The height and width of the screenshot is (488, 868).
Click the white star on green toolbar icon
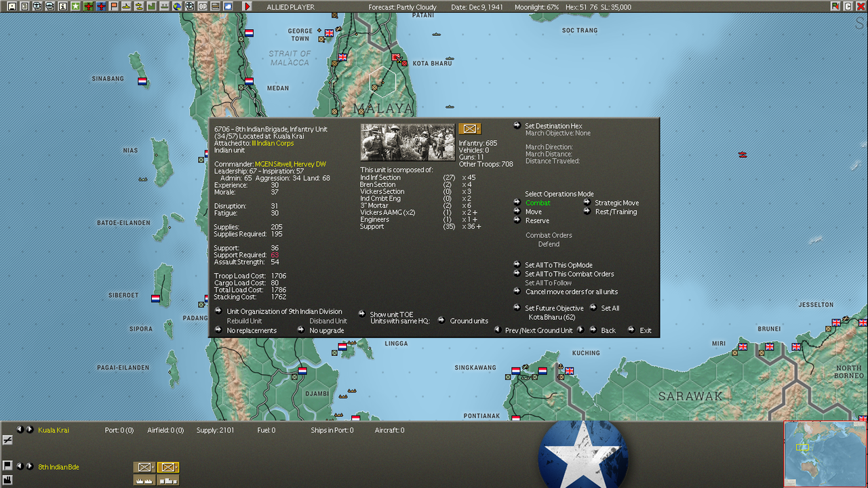coord(75,7)
